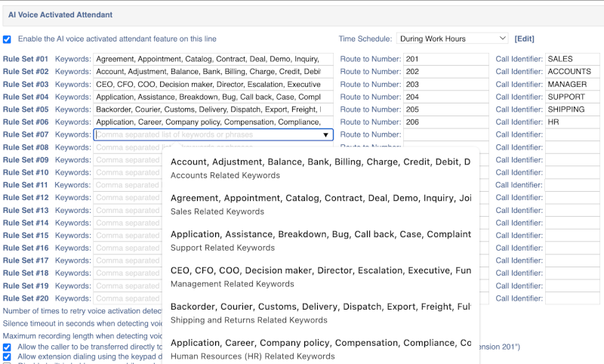Select the Sales Related Keywords suggestion
The height and width of the screenshot is (364, 604).
(x=320, y=204)
